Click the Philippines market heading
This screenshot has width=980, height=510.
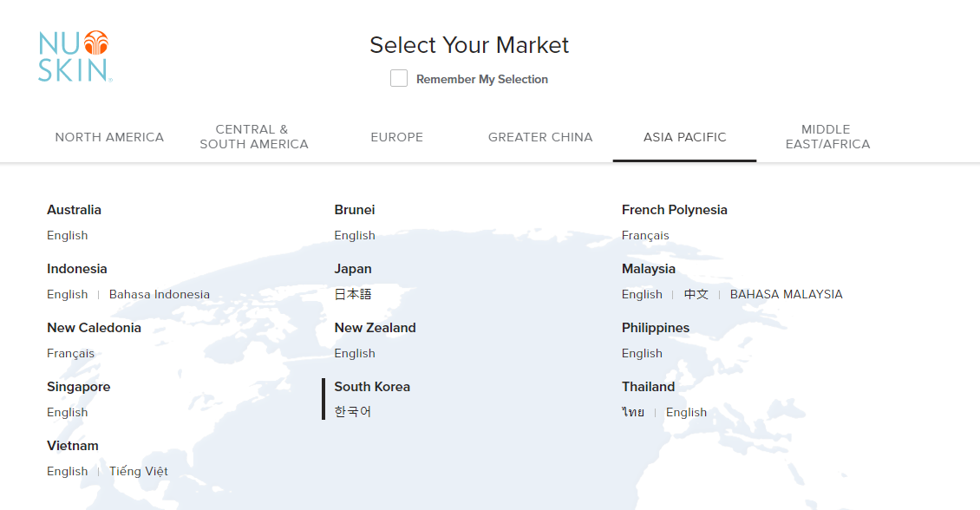tap(656, 328)
